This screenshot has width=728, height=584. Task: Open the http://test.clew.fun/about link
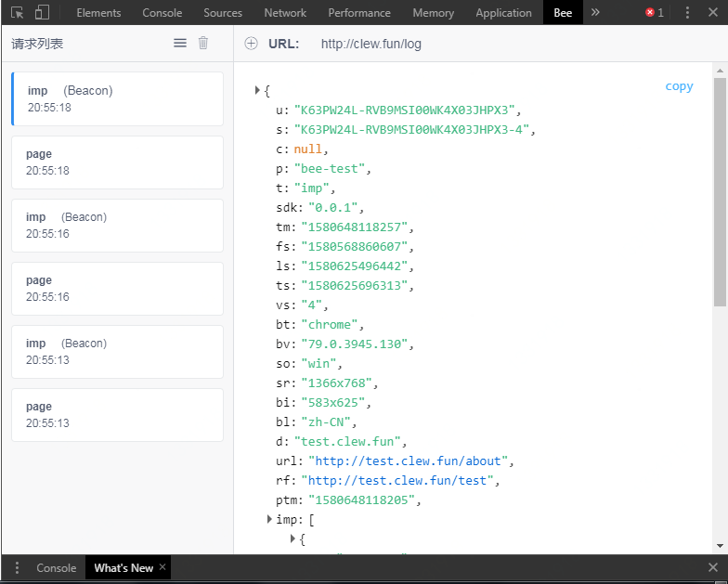tap(409, 461)
